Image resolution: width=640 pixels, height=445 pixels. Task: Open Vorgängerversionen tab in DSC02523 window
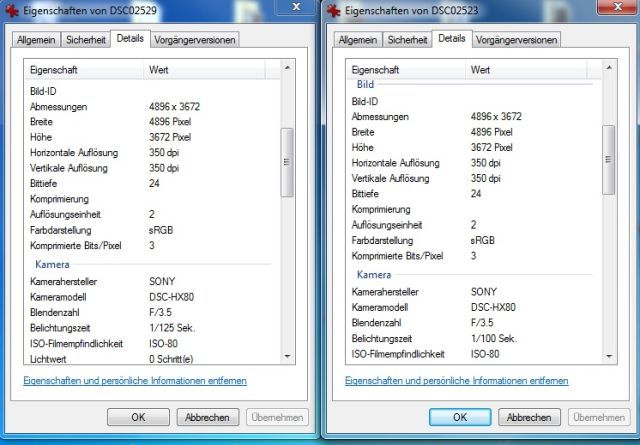[x=516, y=40]
